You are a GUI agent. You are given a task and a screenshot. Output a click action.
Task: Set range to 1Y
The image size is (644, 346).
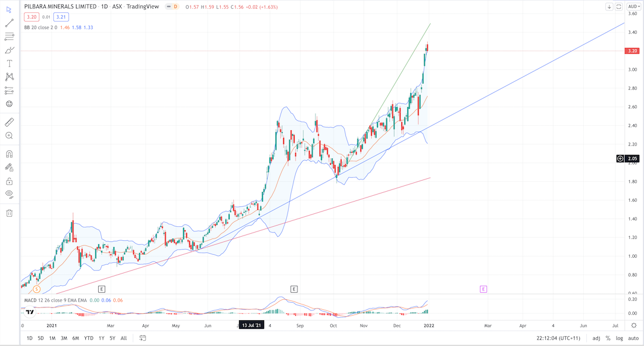(102, 338)
